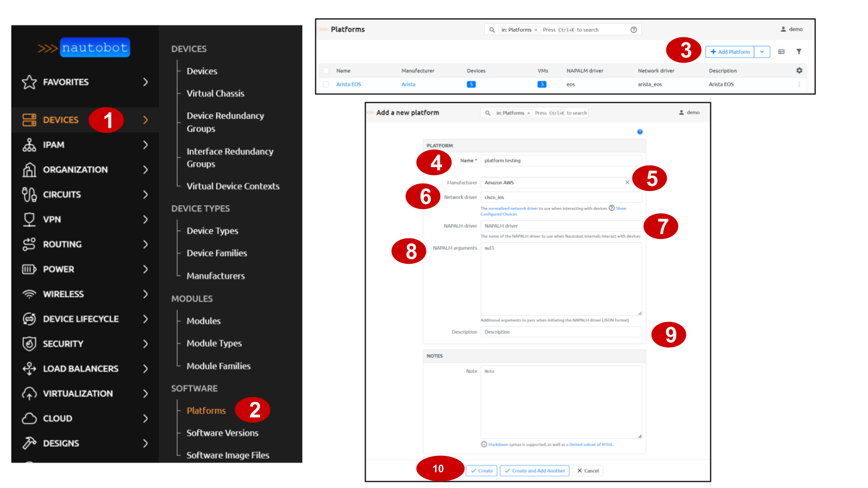Click the help question mark in search bar

coord(633,30)
